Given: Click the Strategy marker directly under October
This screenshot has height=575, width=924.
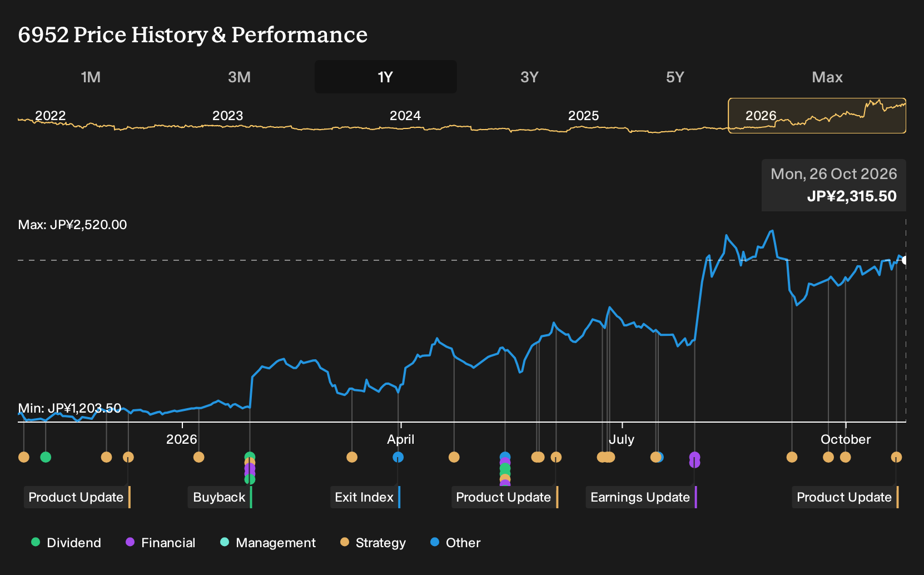Looking at the screenshot, I should [x=845, y=457].
